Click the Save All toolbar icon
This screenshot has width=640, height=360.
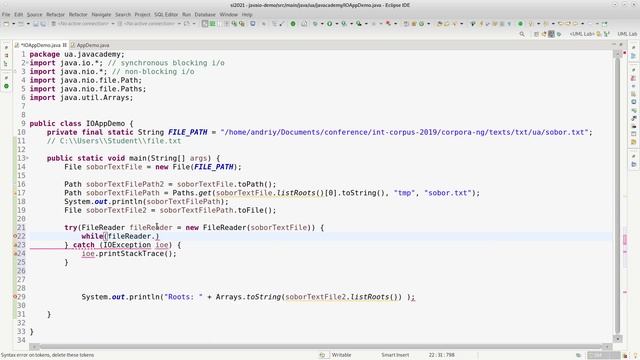tap(43, 24)
